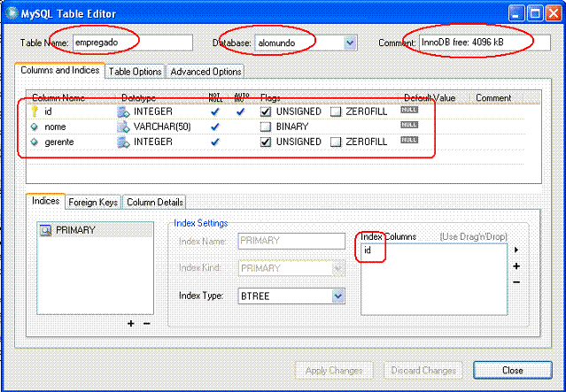Screen dimensions: 566x392
Task: Toggle UNSIGNED checkbox for gerente column
Action: (x=266, y=142)
